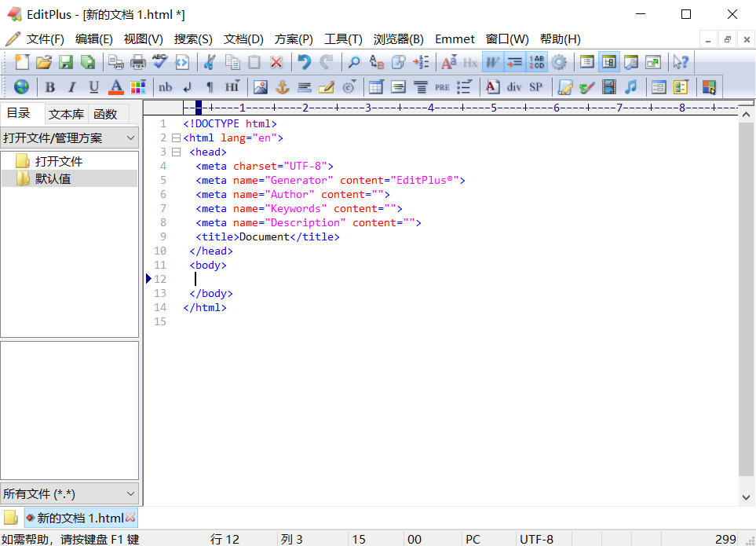Save all documents with stacked floppies icon

point(88,62)
